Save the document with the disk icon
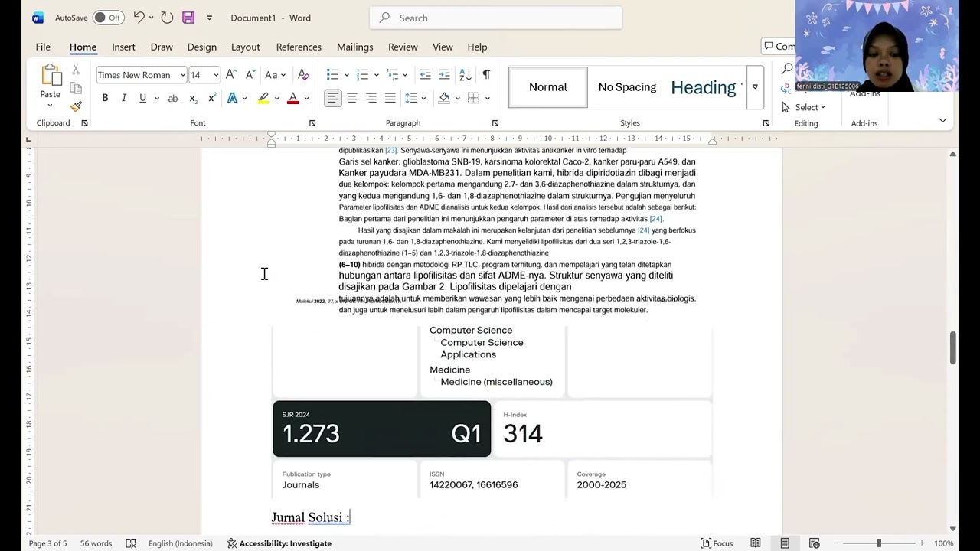 click(x=188, y=18)
